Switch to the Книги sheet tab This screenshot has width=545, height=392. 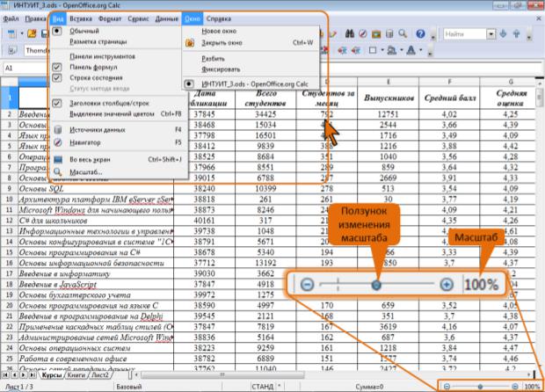pyautogui.click(x=76, y=375)
